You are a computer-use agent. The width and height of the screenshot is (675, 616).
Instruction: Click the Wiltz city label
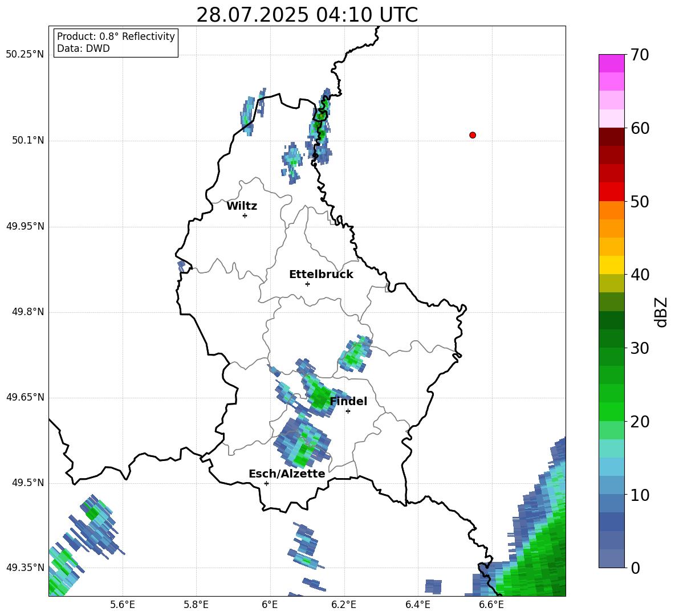pos(242,206)
